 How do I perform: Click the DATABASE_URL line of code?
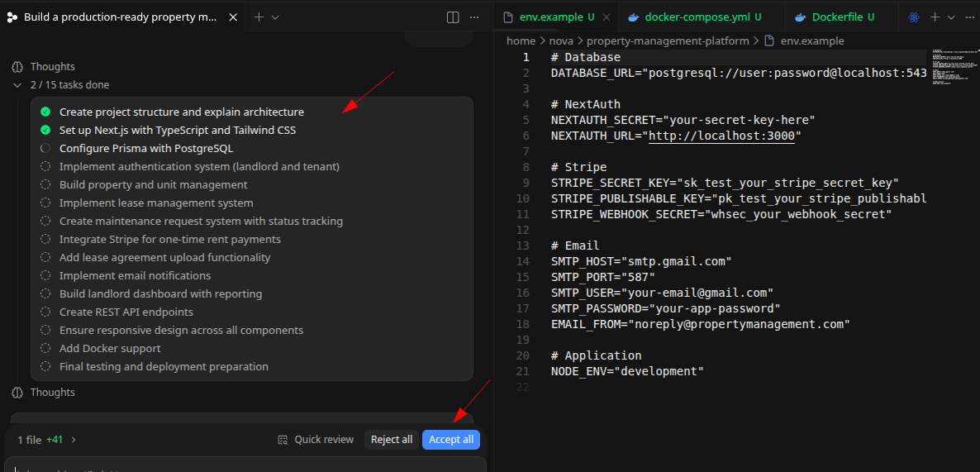738,73
